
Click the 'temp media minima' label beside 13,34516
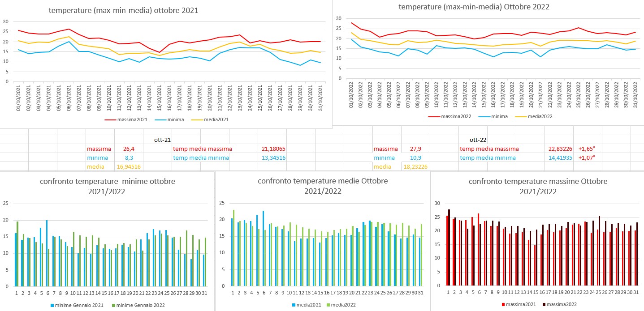tap(201, 158)
